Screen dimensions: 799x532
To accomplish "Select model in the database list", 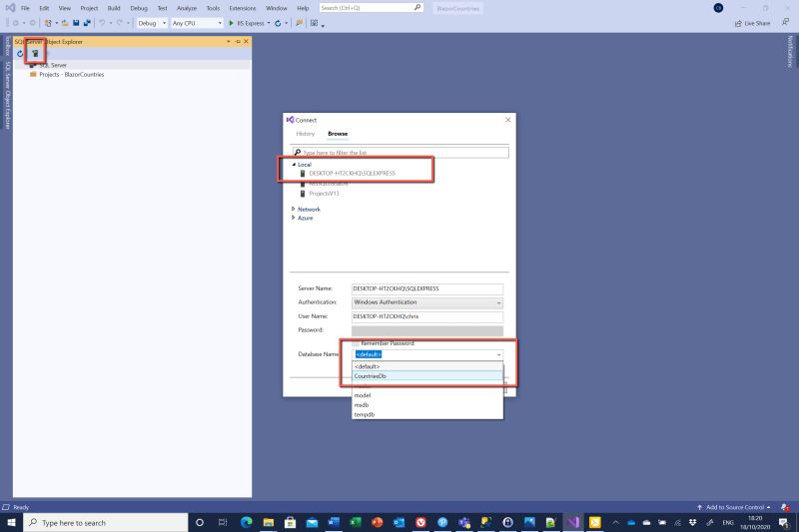I will (x=427, y=395).
